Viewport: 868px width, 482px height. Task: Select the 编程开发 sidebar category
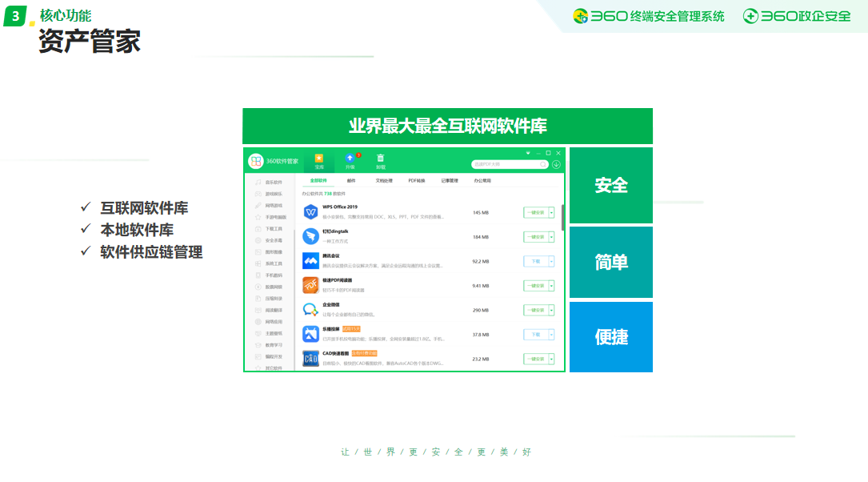pyautogui.click(x=270, y=357)
